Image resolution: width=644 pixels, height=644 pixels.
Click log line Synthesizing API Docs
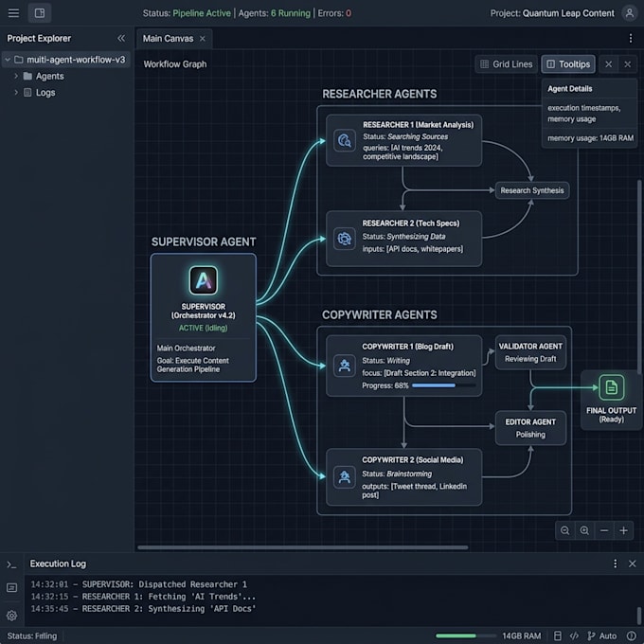[143, 609]
